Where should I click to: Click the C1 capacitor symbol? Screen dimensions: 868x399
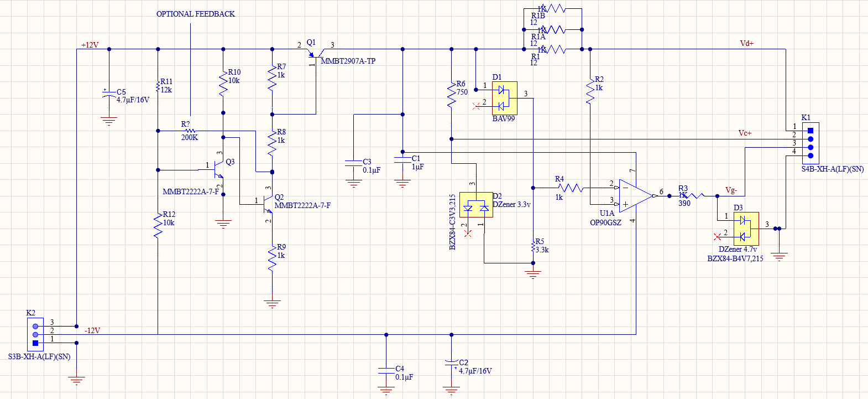point(402,159)
